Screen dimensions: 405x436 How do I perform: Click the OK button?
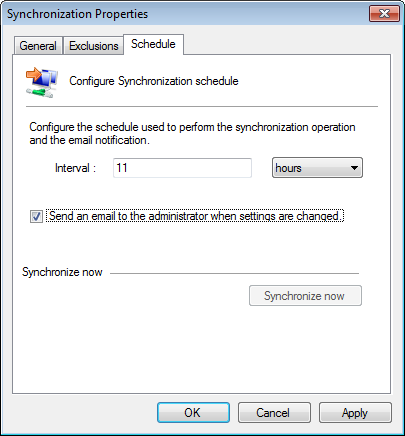pos(193,413)
